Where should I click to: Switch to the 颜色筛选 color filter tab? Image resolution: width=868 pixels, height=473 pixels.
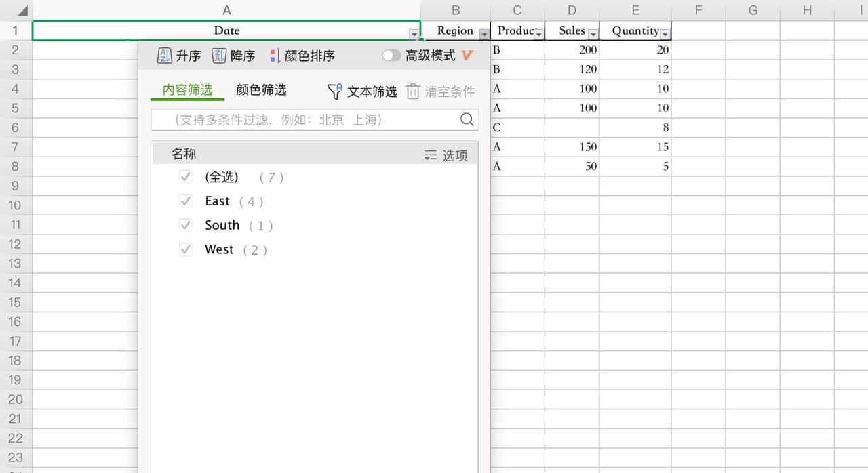[261, 89]
